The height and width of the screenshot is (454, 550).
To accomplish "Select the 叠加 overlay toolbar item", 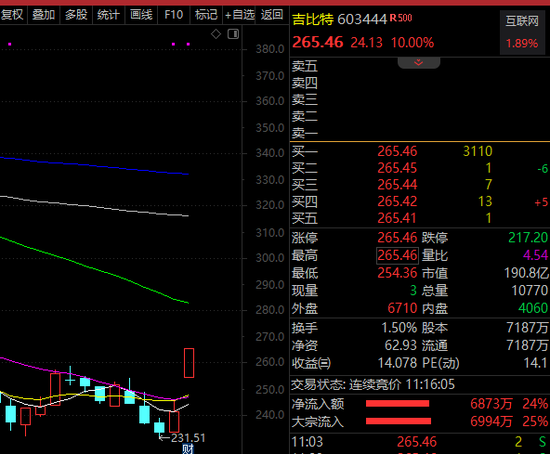I will 43,15.
